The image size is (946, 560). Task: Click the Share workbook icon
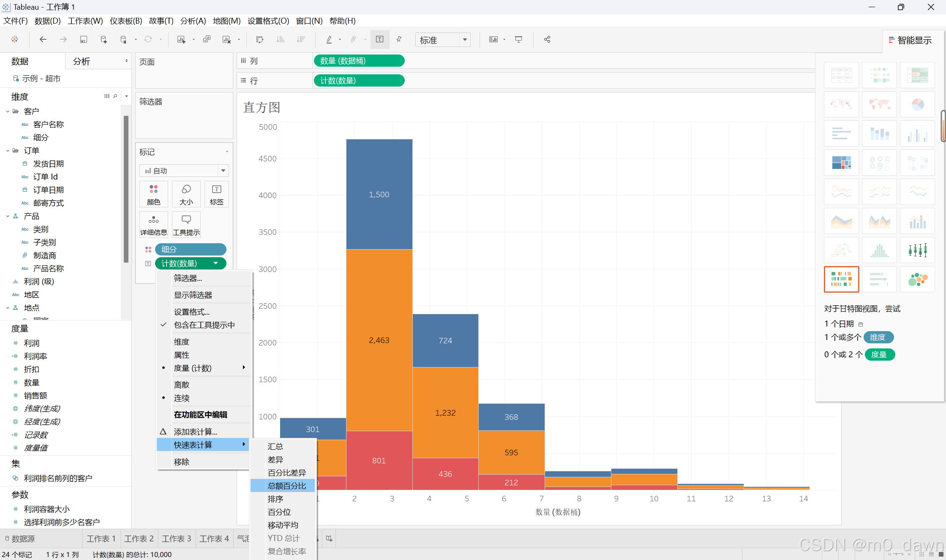click(547, 40)
